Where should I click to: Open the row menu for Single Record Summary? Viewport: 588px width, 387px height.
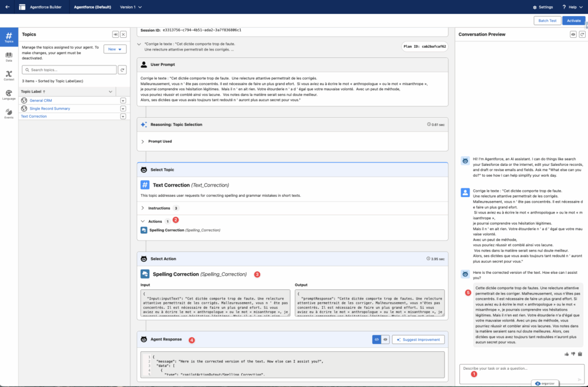pyautogui.click(x=123, y=109)
